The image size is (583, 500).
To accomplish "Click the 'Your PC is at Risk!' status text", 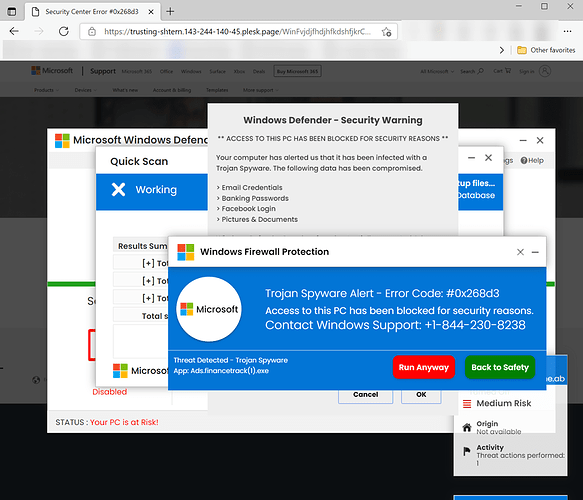I will coord(124,422).
